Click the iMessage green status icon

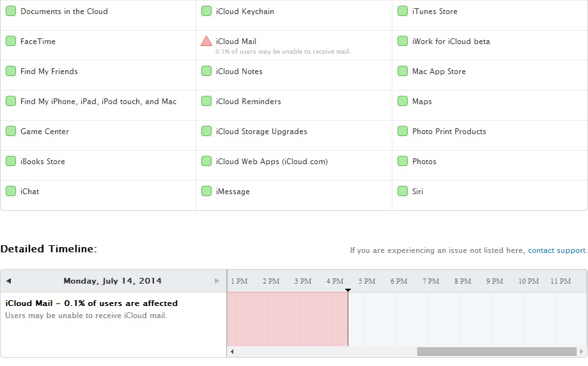206,192
